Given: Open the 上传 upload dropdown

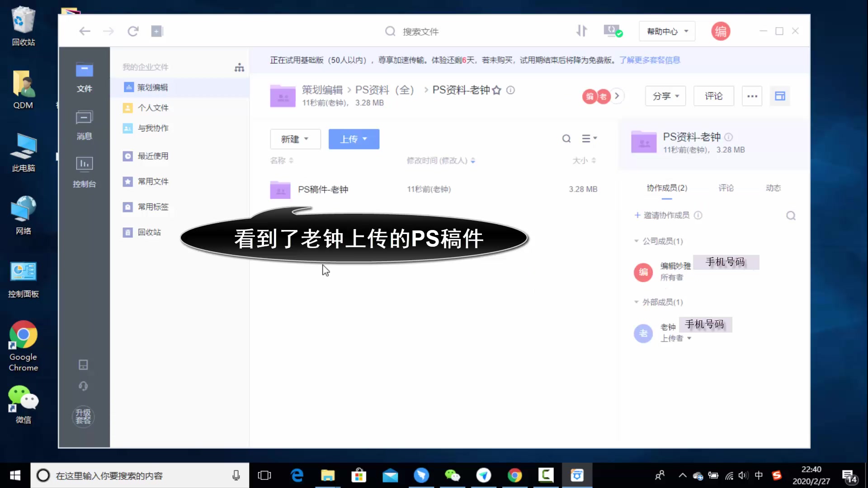Looking at the screenshot, I should pyautogui.click(x=354, y=139).
